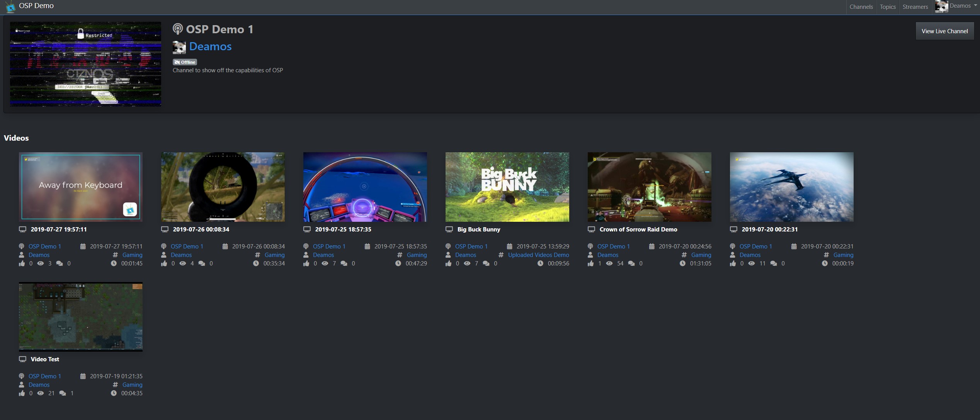Screen dimensions: 980x420
Task: Open the Away from Keyboard video thumbnail
Action: click(x=81, y=187)
